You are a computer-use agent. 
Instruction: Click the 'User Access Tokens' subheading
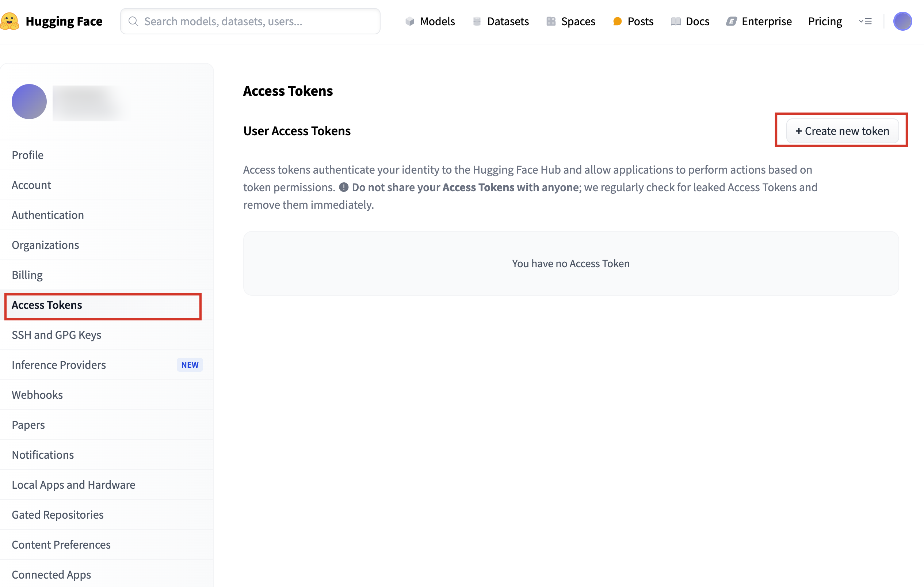point(297,131)
